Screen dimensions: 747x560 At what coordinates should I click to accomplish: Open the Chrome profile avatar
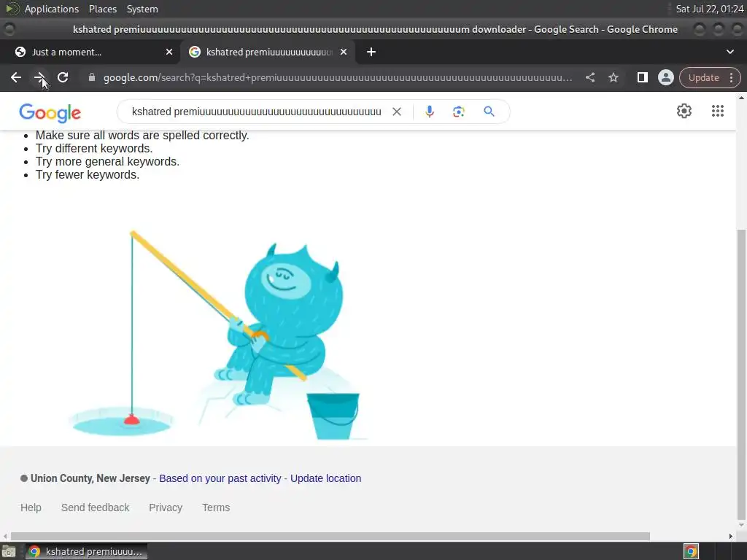coord(666,77)
